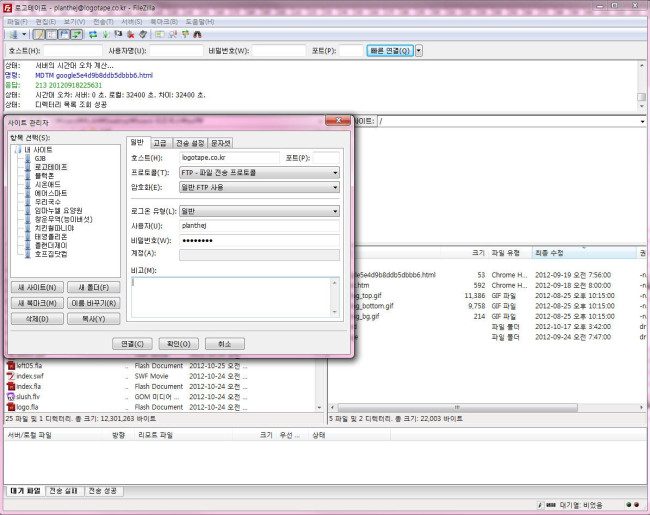Open the logon type (로그온 유형) dropdown
The width and height of the screenshot is (650, 515).
coord(259,211)
